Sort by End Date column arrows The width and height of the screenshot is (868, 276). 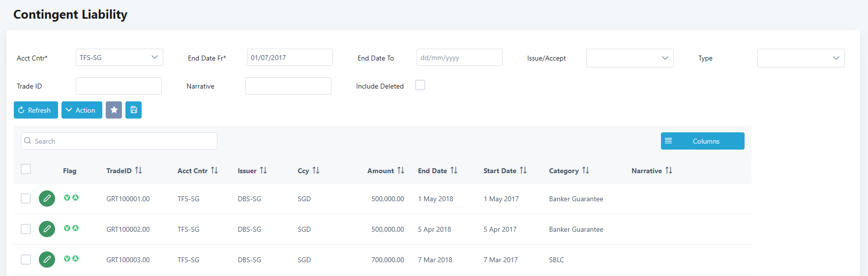[x=454, y=171]
